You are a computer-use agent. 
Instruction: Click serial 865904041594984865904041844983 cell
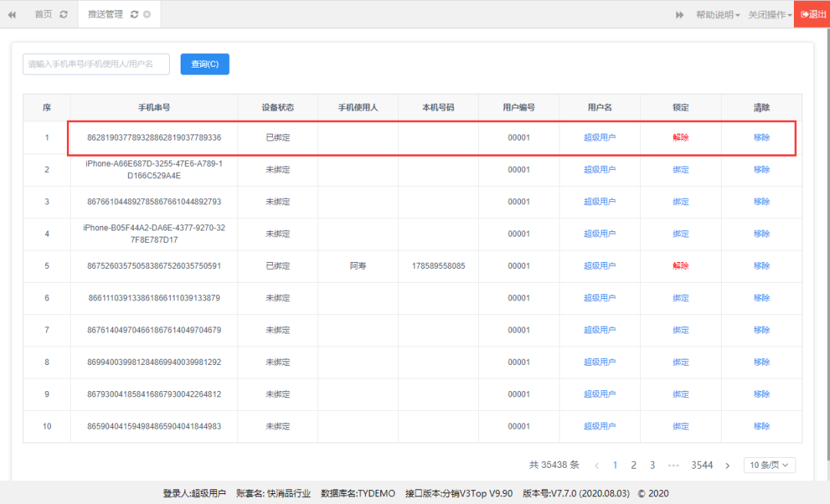[x=154, y=426]
